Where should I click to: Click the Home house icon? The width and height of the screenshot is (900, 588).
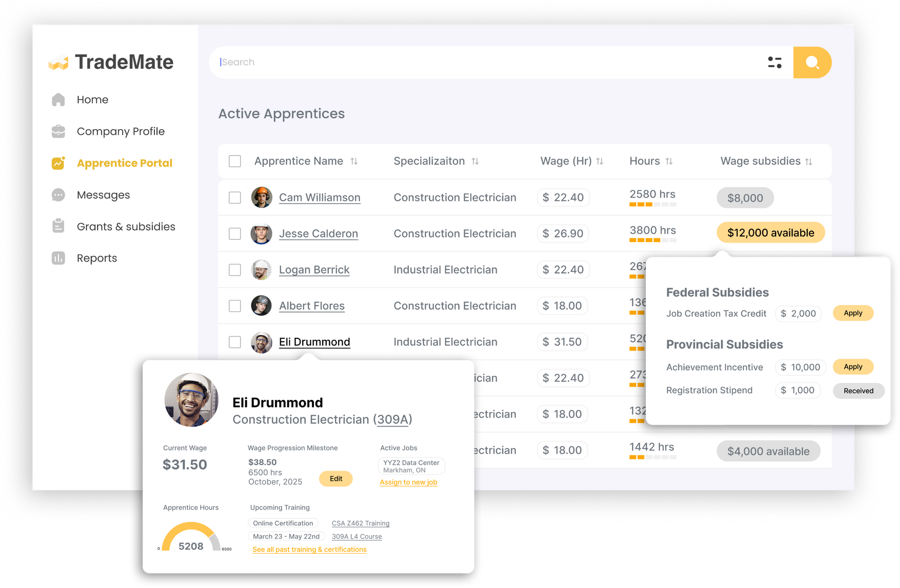click(x=58, y=100)
